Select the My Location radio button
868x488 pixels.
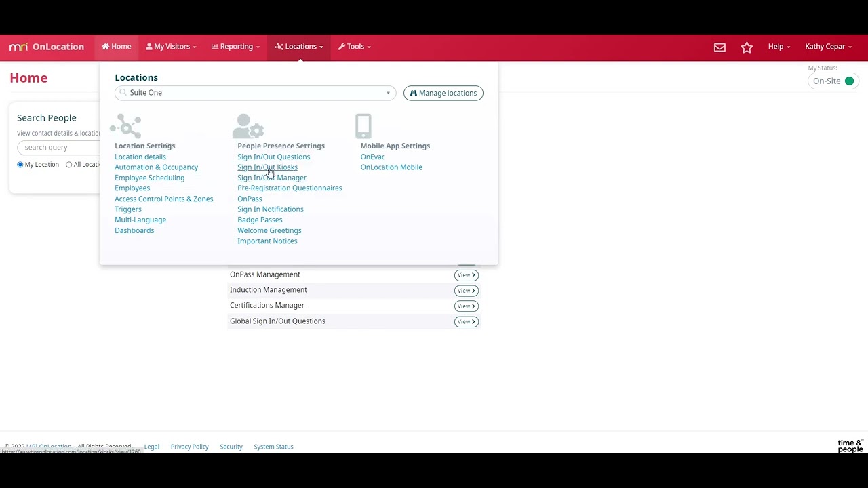(x=20, y=165)
